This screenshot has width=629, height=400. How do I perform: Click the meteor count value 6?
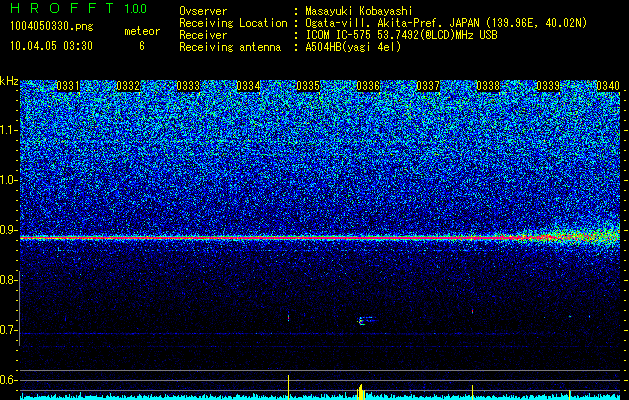click(142, 46)
